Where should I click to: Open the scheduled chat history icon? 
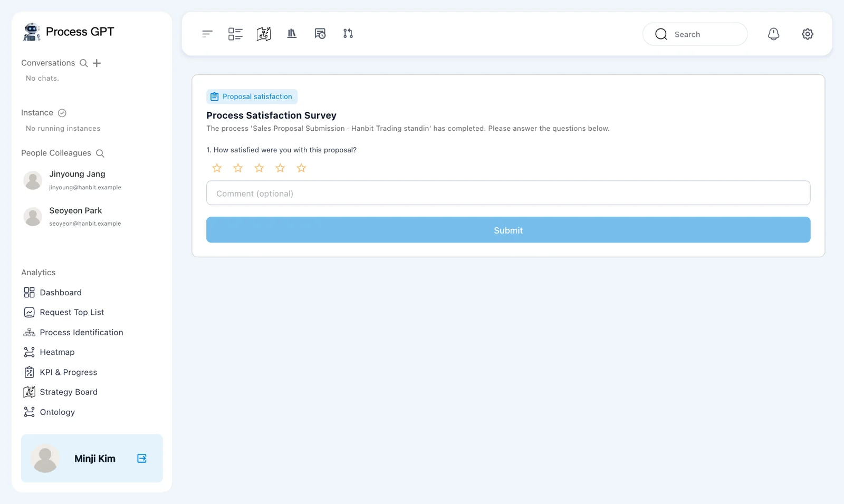(x=320, y=34)
